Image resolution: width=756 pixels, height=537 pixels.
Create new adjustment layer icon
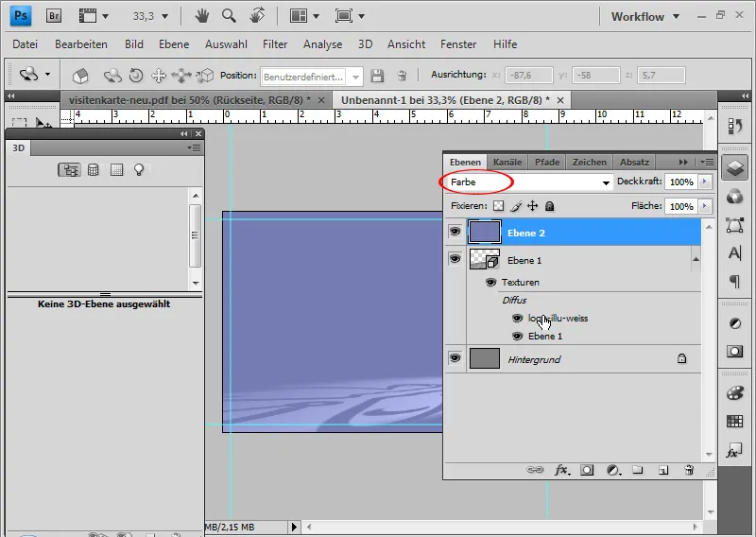(612, 470)
